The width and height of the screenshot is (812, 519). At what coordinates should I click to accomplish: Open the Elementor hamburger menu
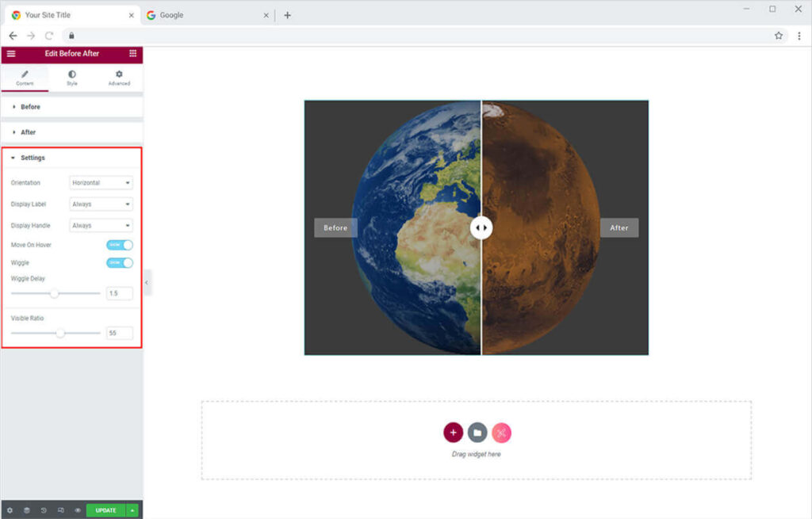click(11, 54)
